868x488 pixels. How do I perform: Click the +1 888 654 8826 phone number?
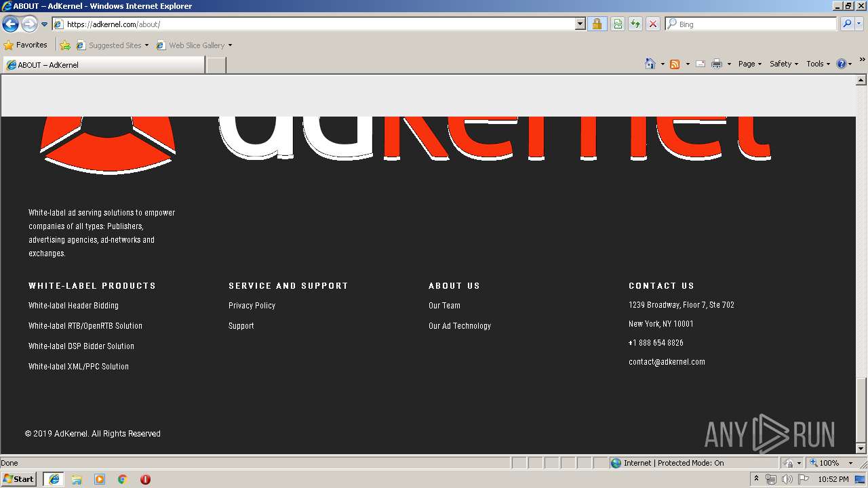(656, 343)
